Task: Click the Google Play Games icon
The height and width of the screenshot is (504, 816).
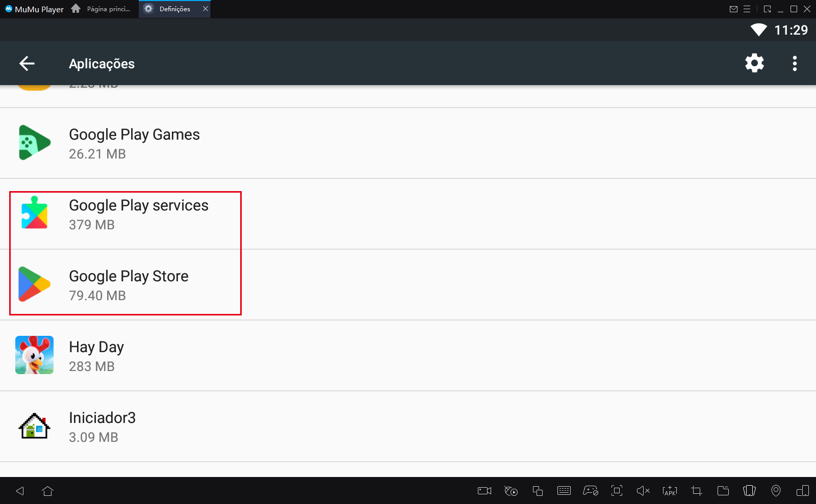Action: pyautogui.click(x=34, y=143)
